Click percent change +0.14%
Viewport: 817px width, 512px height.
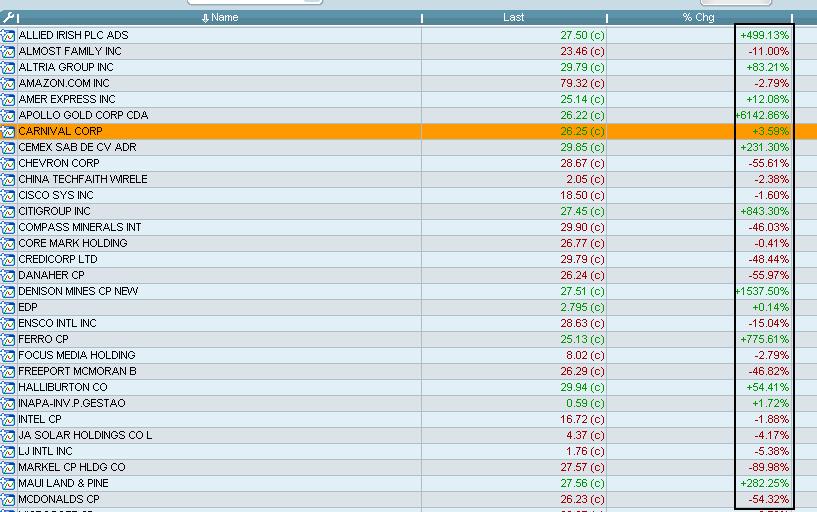[771, 307]
